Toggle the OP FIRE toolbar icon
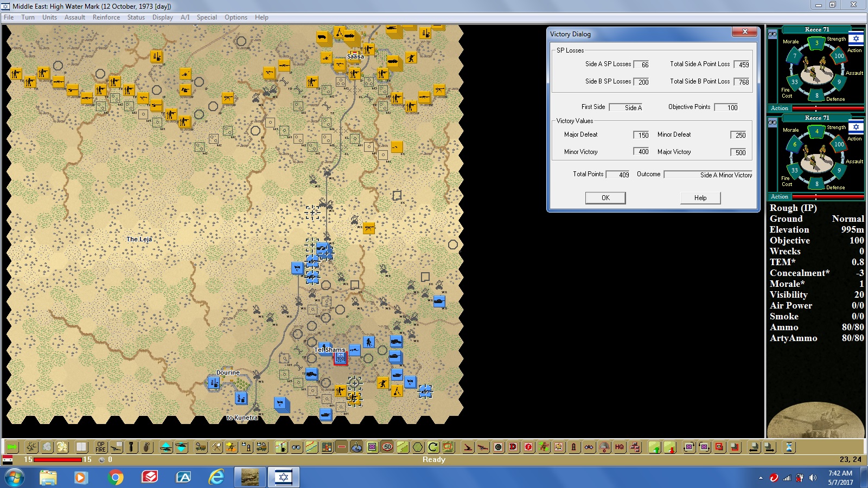 coord(101,447)
